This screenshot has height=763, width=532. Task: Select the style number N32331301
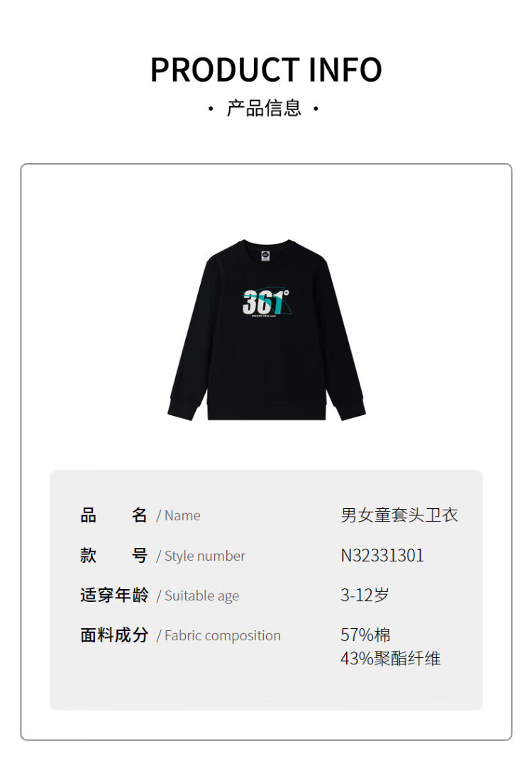(x=382, y=555)
